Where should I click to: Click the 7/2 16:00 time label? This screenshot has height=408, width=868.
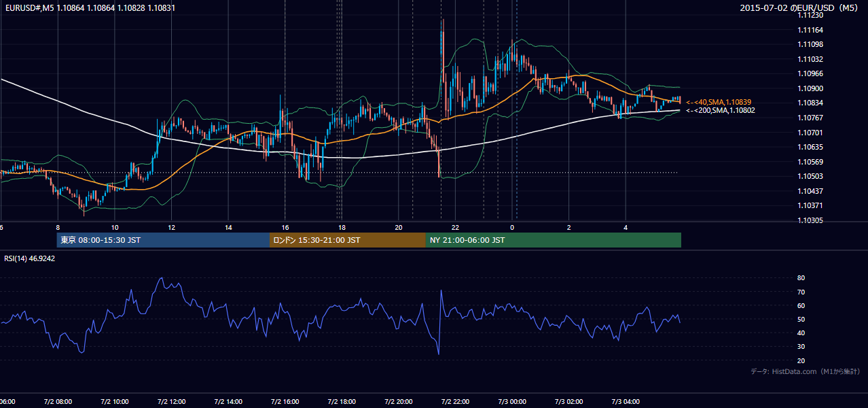click(x=285, y=402)
